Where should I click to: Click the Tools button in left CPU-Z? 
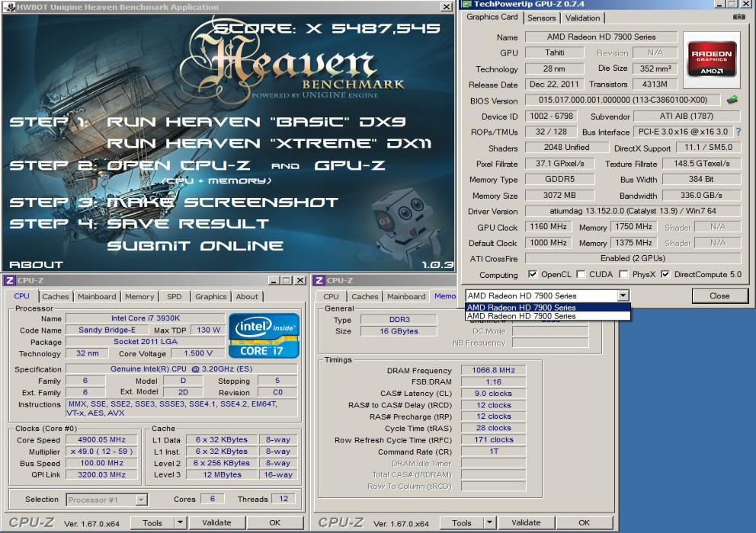tap(152, 522)
